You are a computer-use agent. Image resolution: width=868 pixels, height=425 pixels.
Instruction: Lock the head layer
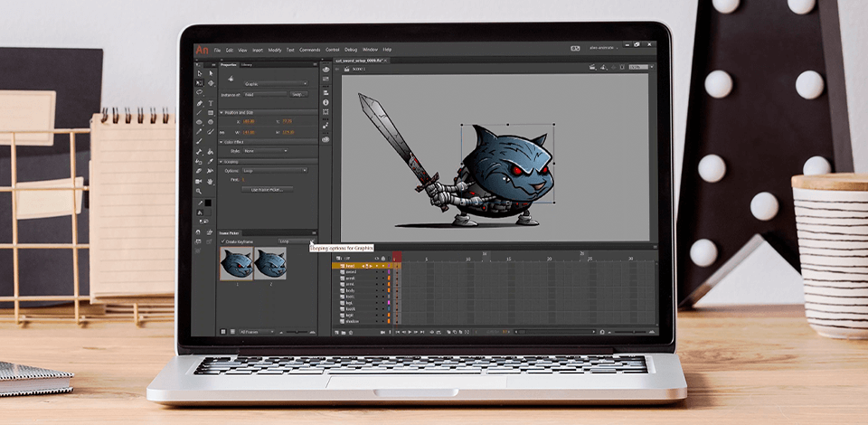[383, 266]
